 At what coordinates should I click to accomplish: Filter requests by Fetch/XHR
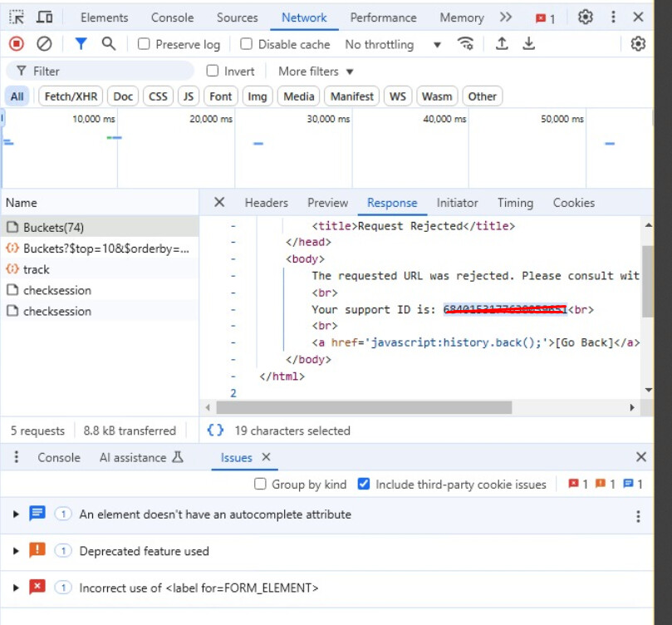click(71, 96)
